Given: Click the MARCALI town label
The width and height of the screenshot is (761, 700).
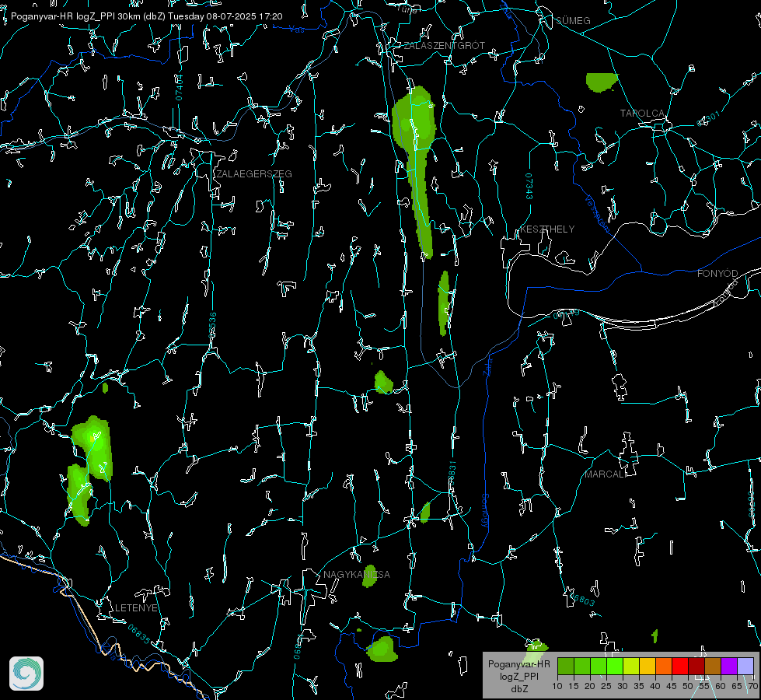Looking at the screenshot, I should (x=606, y=474).
